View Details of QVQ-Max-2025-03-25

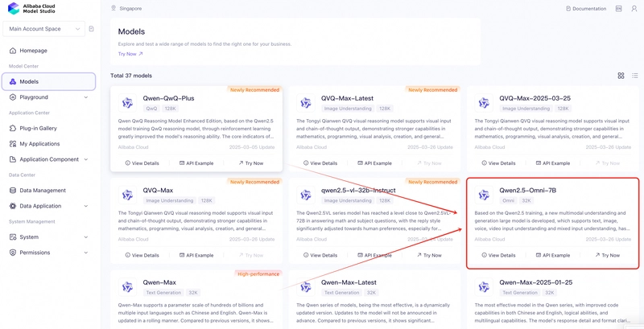[498, 163]
